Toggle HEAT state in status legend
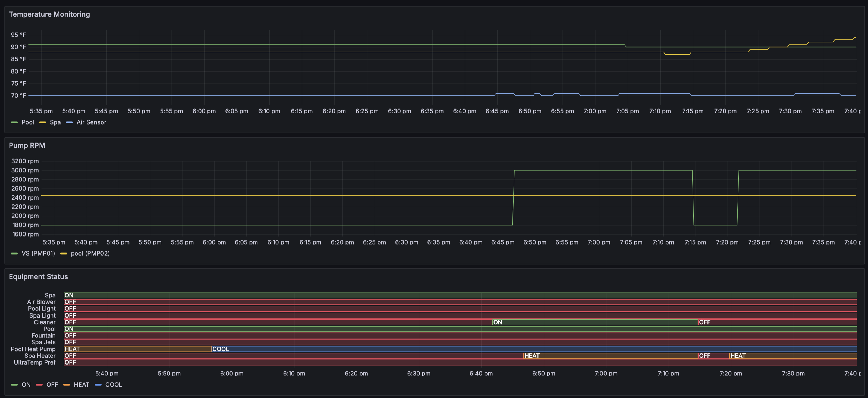This screenshot has height=398, width=868. (x=81, y=384)
